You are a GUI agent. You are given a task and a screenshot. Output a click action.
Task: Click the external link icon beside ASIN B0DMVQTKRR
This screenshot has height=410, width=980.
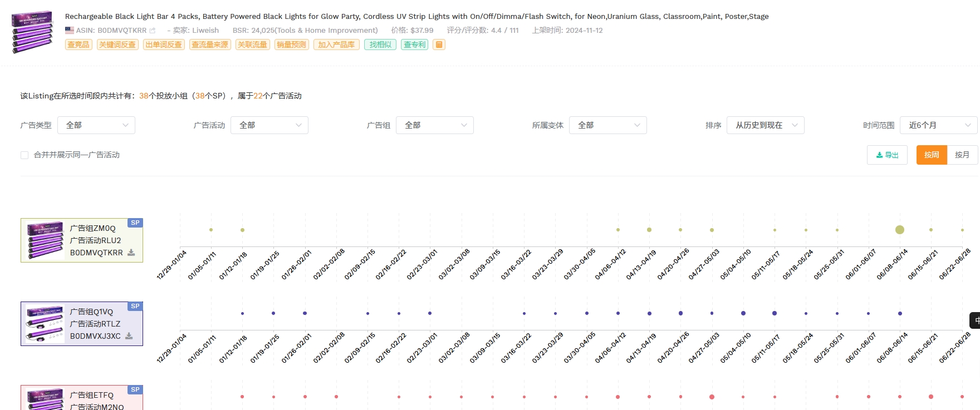point(153,31)
